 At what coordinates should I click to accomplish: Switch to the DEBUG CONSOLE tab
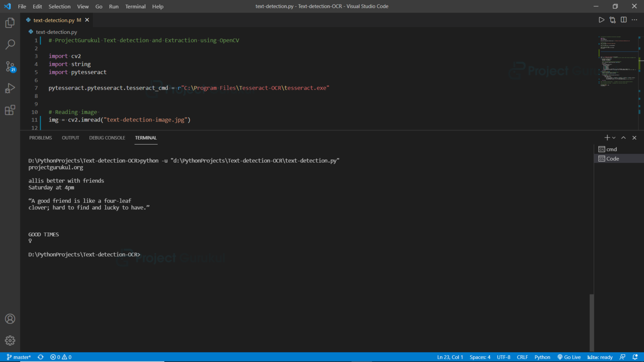point(107,137)
